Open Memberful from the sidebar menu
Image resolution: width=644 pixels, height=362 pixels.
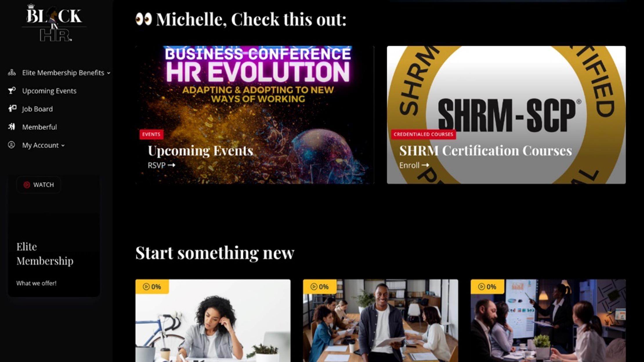(39, 127)
